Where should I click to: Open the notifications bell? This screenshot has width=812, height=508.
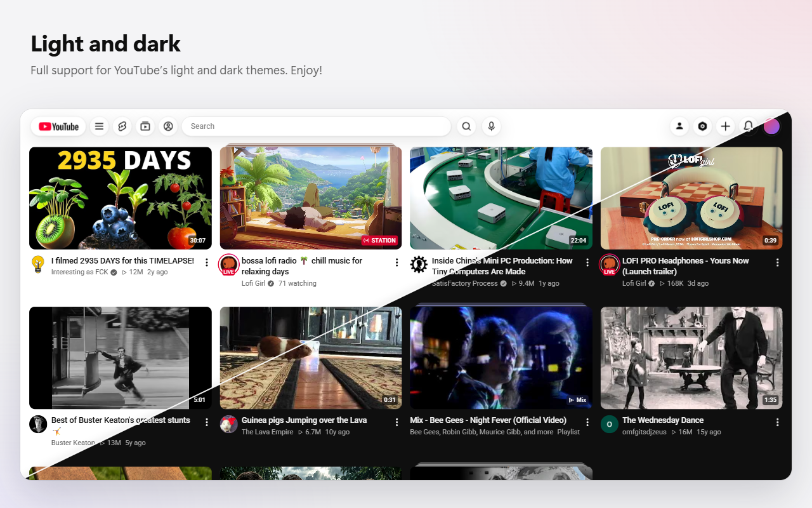(749, 126)
